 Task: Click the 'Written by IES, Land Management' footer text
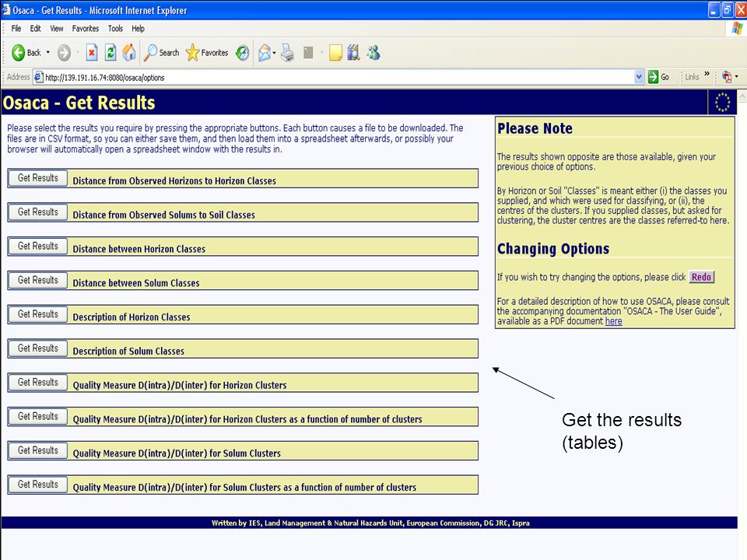pyautogui.click(x=370, y=523)
